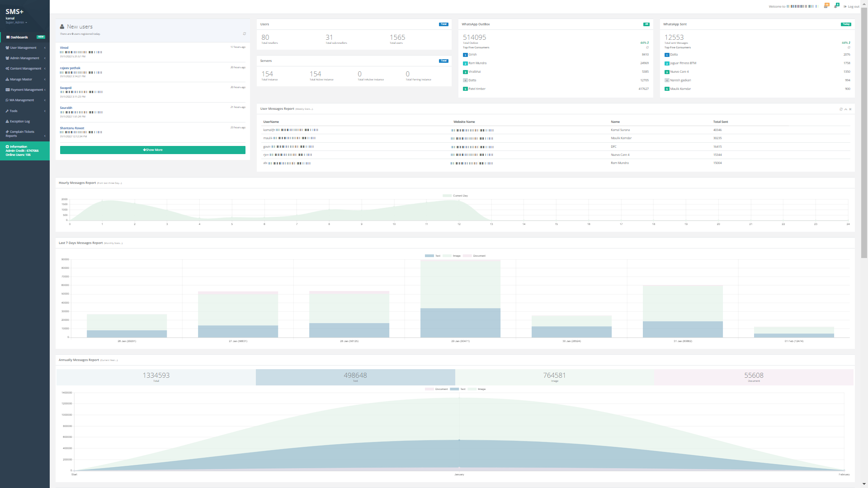The height and width of the screenshot is (488, 868).
Task: Refresh the WhatsApp Sent consumers list
Action: (849, 47)
